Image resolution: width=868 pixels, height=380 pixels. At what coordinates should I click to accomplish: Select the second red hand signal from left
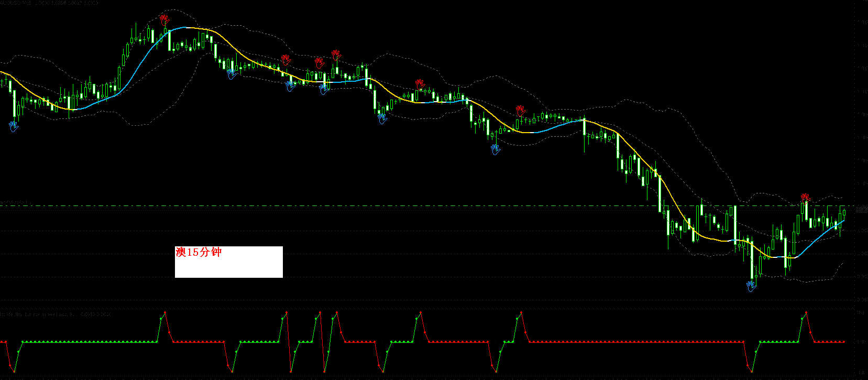pos(285,59)
